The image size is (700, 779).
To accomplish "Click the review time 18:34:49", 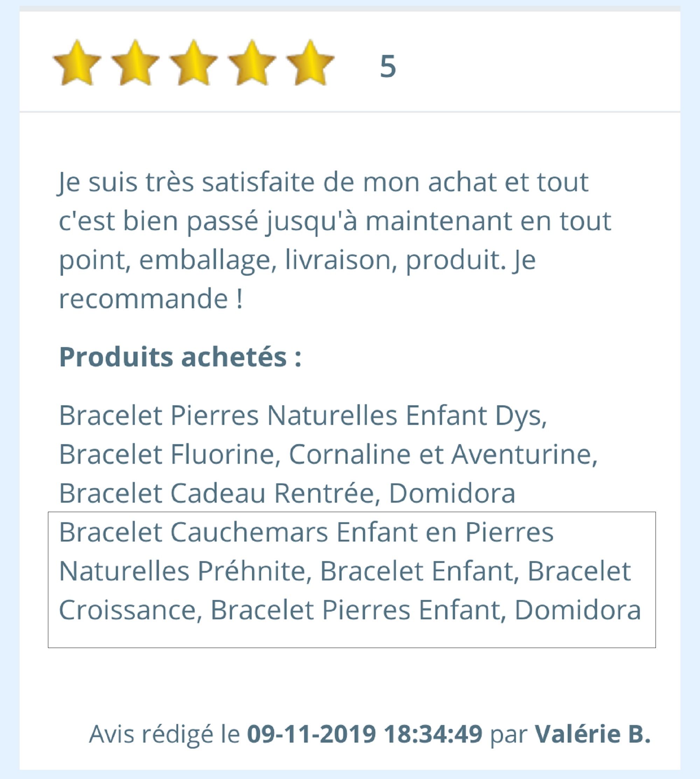I will 433,733.
